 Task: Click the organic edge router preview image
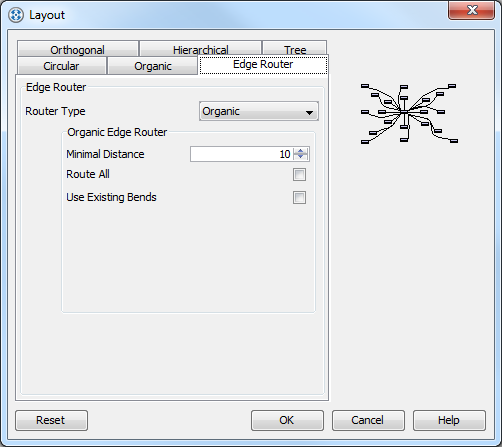(409, 114)
